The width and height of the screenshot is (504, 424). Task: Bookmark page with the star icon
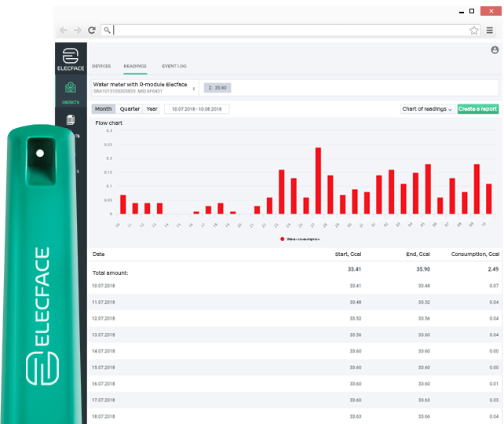coord(474,31)
